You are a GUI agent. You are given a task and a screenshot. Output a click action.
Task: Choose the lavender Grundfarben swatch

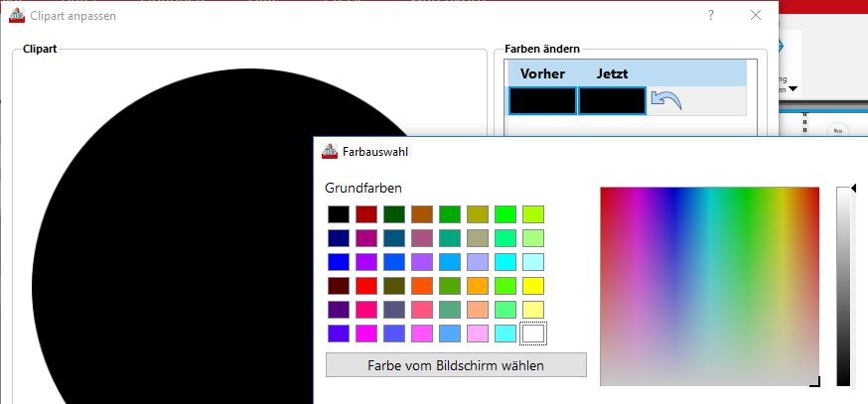click(x=478, y=262)
